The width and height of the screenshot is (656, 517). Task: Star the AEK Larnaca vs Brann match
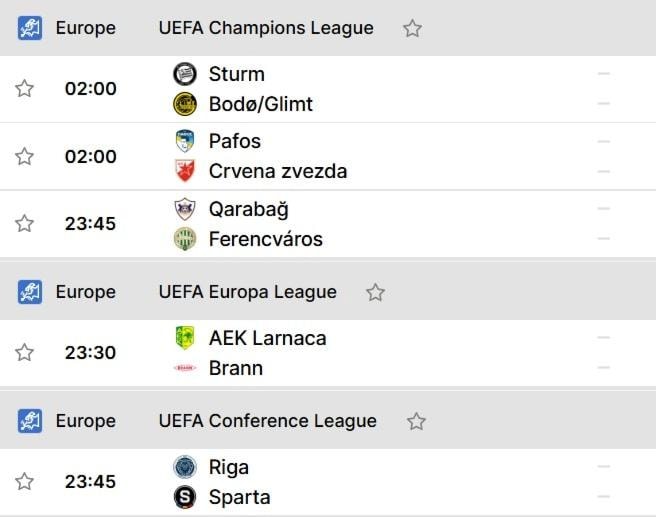point(24,352)
